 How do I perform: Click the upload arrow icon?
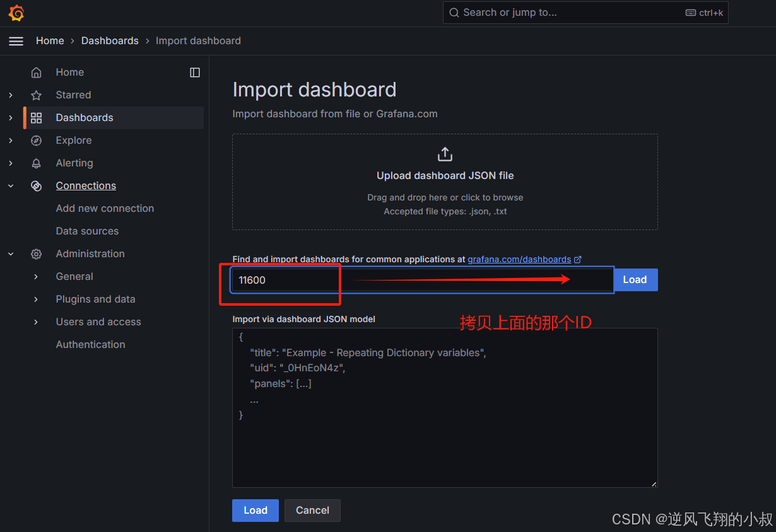[x=445, y=154]
